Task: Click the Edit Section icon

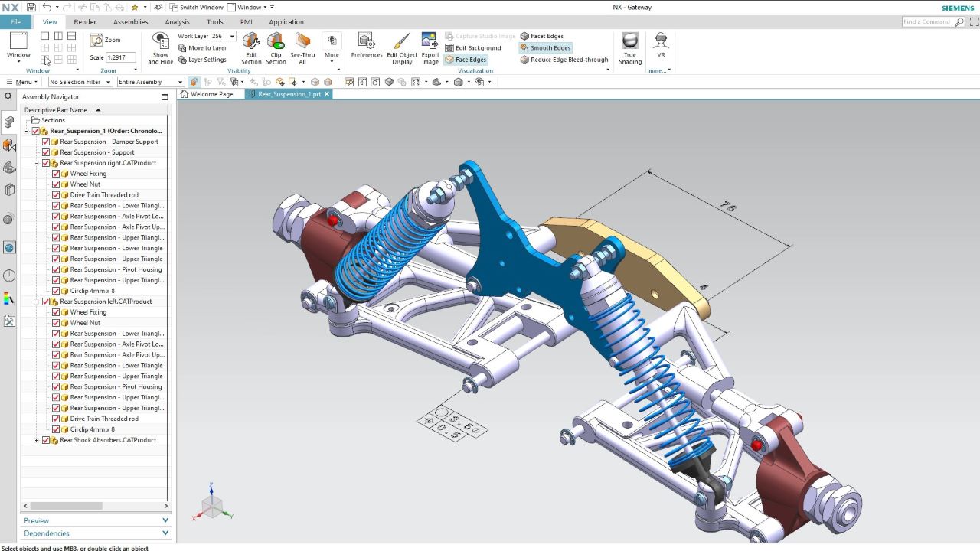Action: coord(251,47)
